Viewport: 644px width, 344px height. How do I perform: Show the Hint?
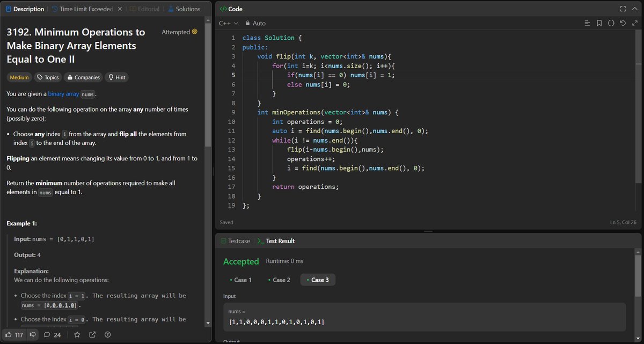pyautogui.click(x=116, y=77)
